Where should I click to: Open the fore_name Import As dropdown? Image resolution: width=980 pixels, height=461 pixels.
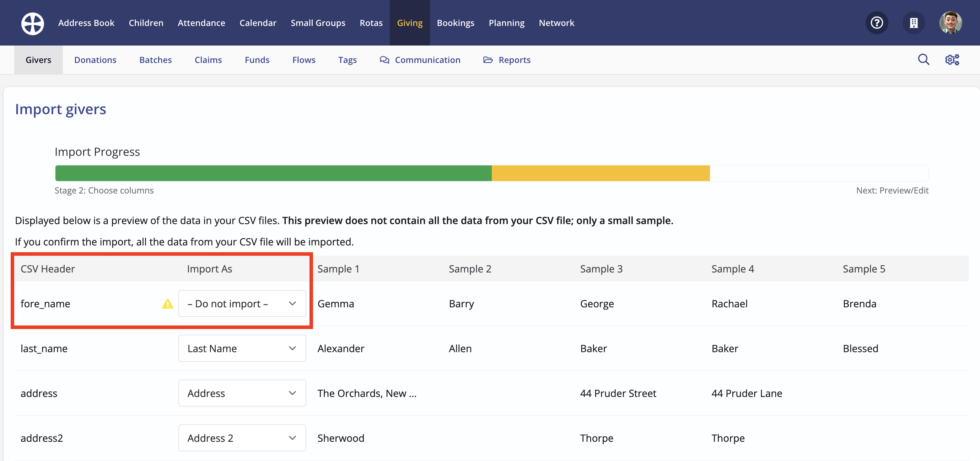point(242,303)
